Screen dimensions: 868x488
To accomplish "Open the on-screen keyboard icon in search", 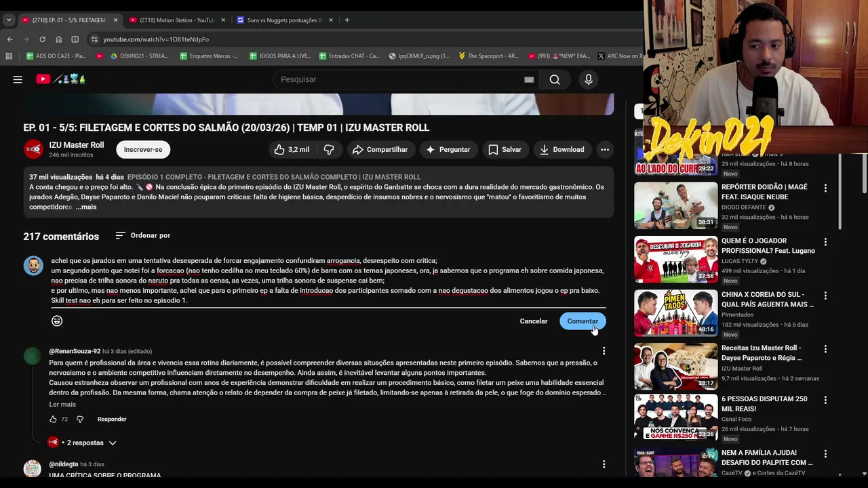I will pyautogui.click(x=529, y=79).
